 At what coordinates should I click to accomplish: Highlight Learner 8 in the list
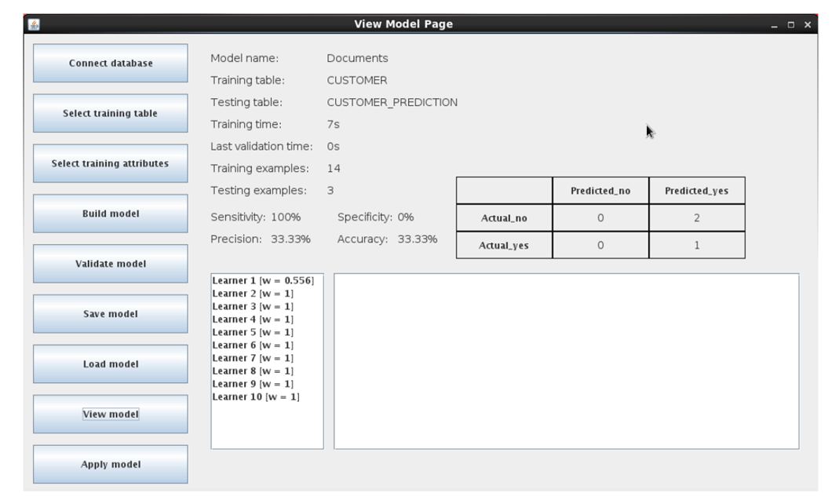253,371
